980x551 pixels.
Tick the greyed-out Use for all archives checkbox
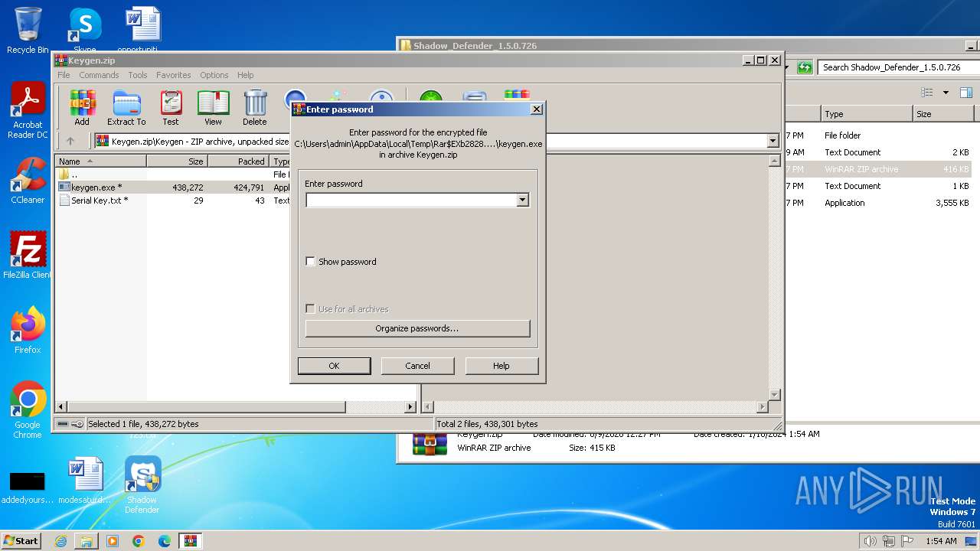(310, 309)
